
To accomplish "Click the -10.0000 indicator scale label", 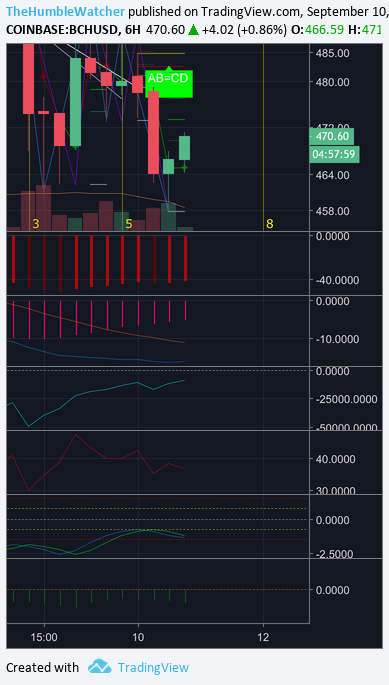I will (337, 339).
